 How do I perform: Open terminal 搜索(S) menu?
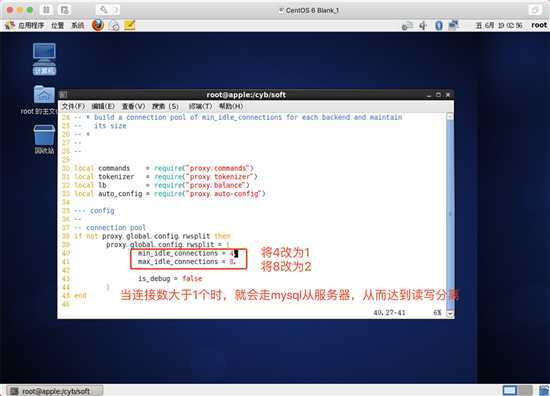[x=165, y=106]
